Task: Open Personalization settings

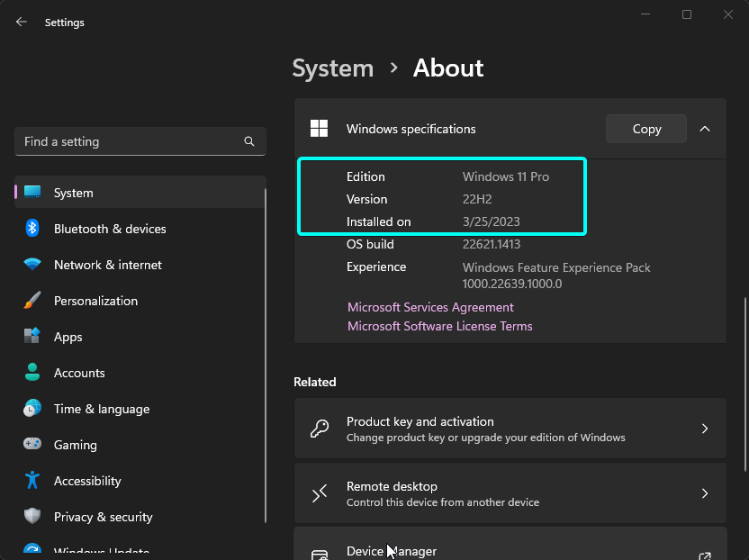Action: coord(140,301)
